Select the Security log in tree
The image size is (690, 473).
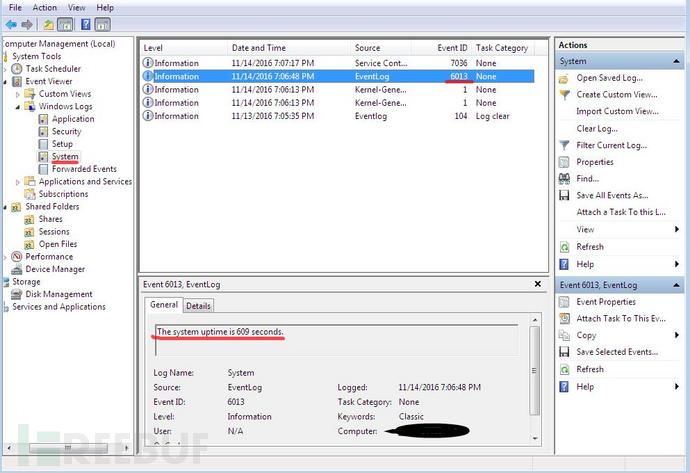coord(66,131)
